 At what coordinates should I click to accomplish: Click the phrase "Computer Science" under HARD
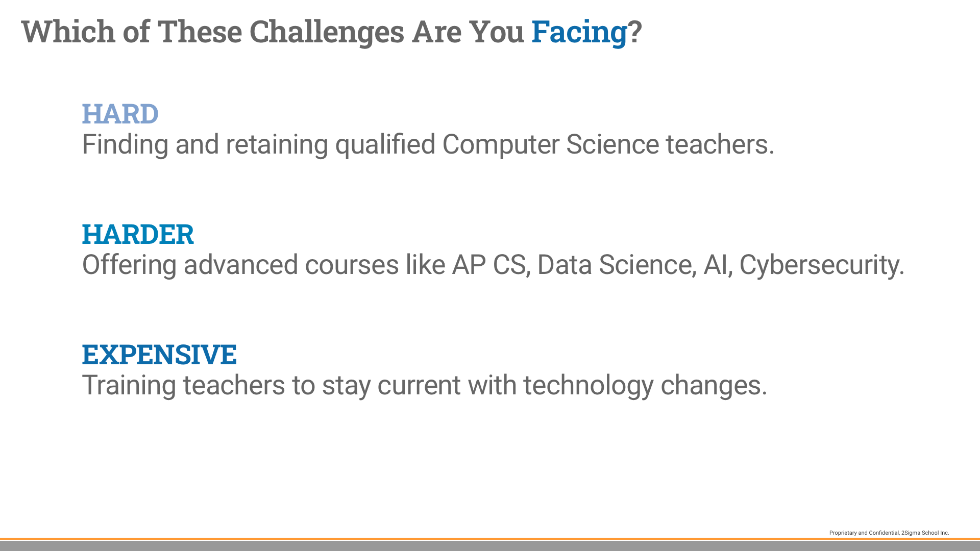coord(550,144)
